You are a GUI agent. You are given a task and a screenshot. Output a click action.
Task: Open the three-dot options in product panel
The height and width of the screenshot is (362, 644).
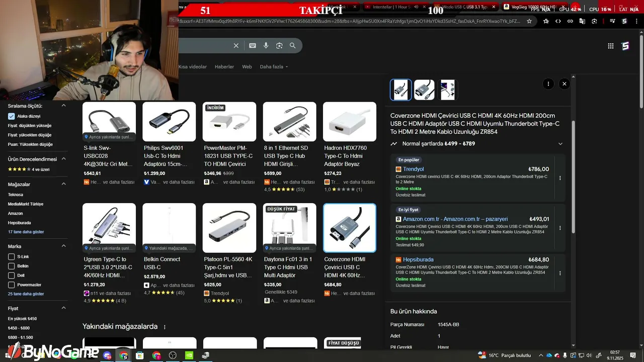pyautogui.click(x=548, y=84)
